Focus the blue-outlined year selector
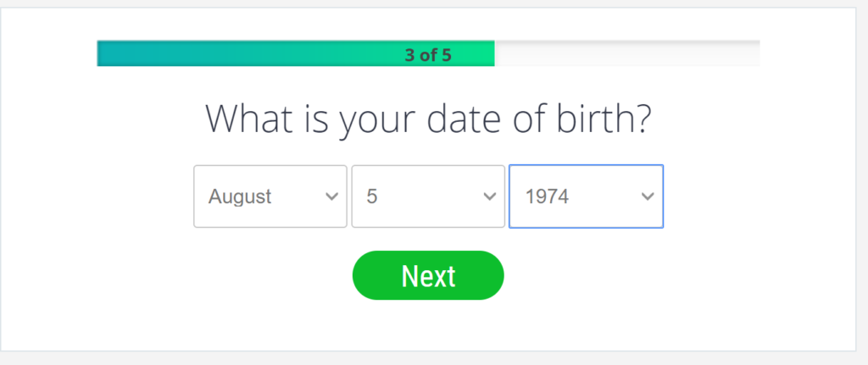The height and width of the screenshot is (365, 868). click(x=587, y=196)
